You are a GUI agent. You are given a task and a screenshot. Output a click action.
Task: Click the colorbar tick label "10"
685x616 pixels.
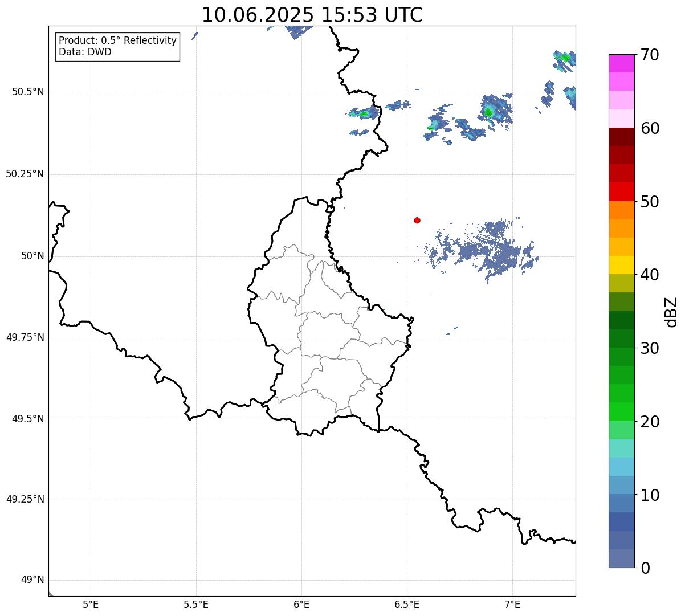[x=650, y=495]
